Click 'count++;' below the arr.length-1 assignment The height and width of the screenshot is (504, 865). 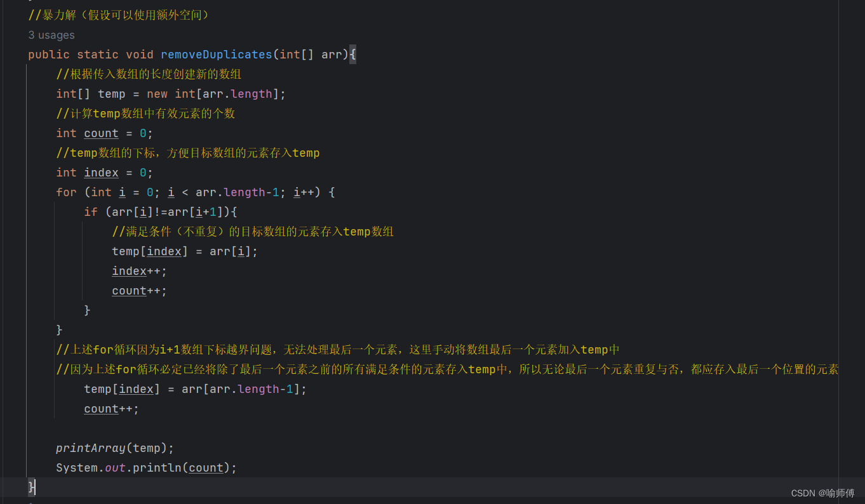tap(112, 409)
